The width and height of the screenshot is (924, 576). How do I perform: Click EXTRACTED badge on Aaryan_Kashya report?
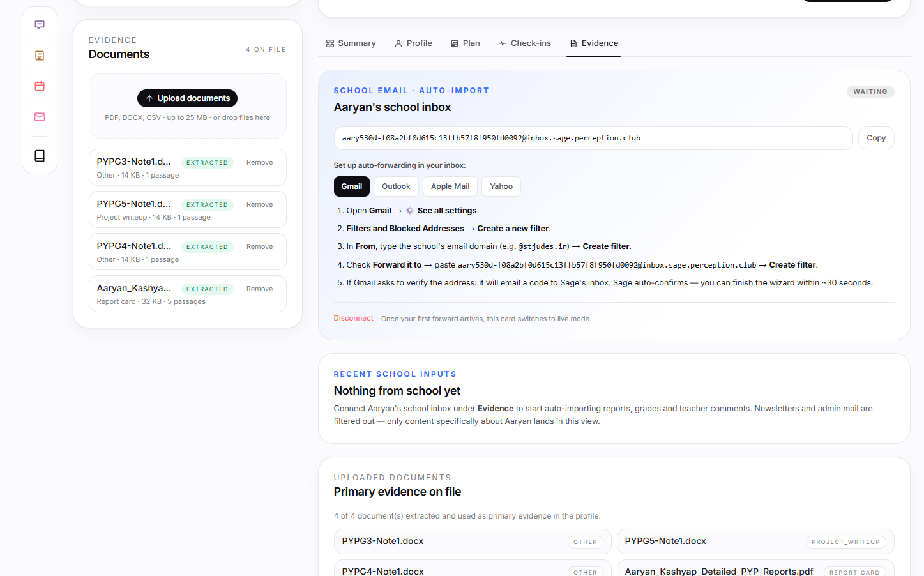pos(207,289)
